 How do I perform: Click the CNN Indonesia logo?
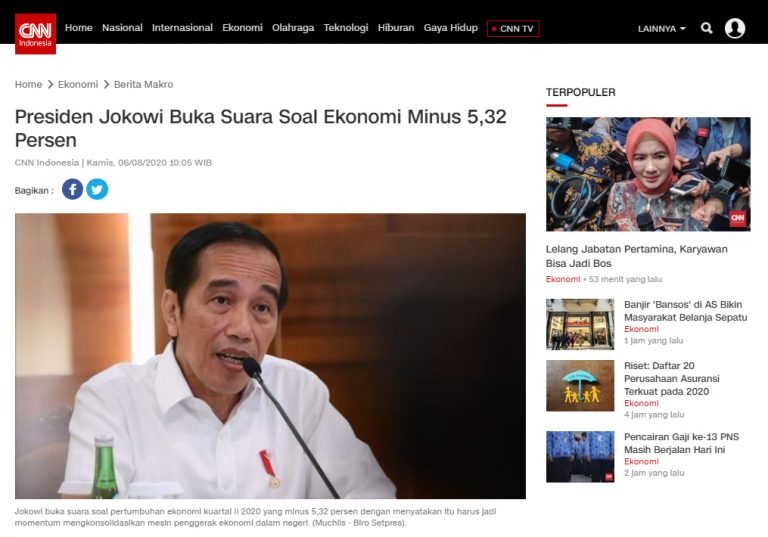point(35,34)
